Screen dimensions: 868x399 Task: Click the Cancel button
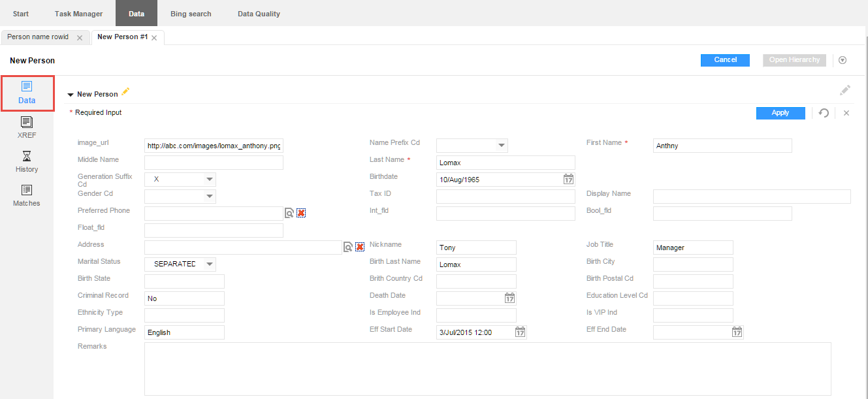click(x=725, y=60)
